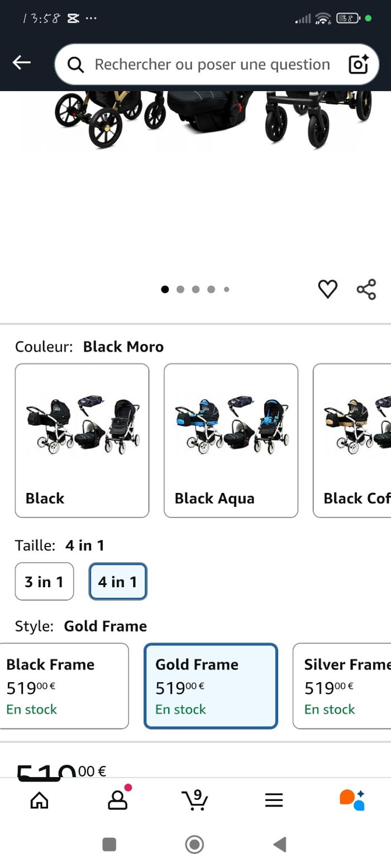Open the Rufus AI assistant icon
Screen dimensions: 391x868
(352, 800)
